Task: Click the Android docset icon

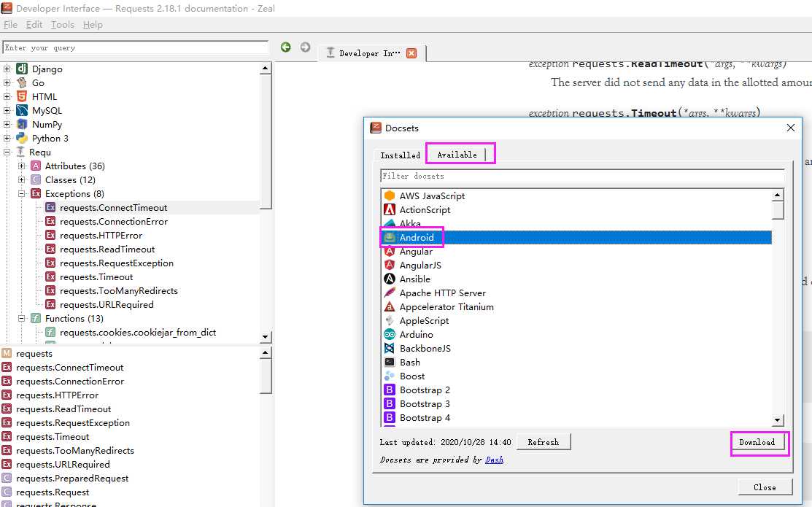Action: point(390,237)
